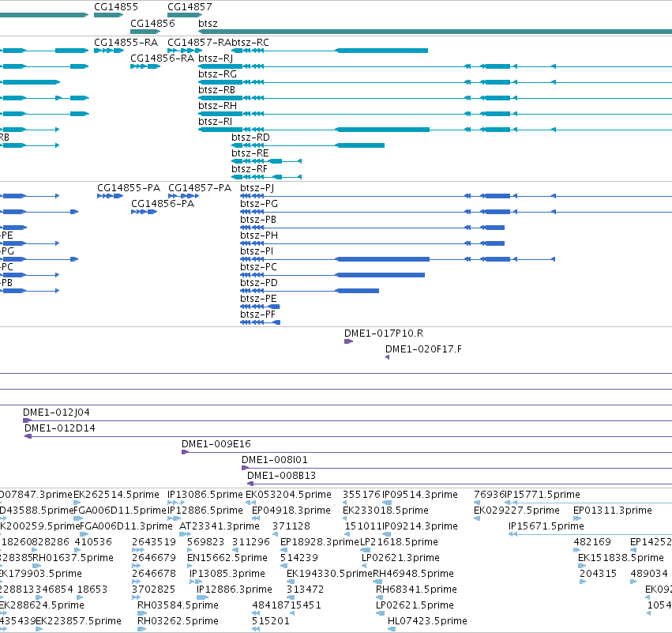Open the btsz-RD transcript label
Viewport: 672px width, 633px height.
click(x=250, y=138)
